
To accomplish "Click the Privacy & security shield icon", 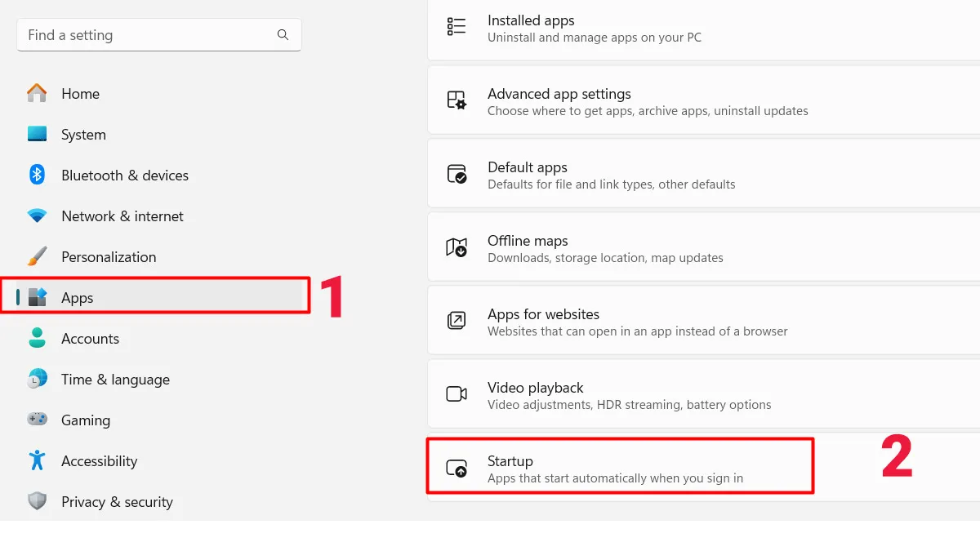I will tap(38, 501).
